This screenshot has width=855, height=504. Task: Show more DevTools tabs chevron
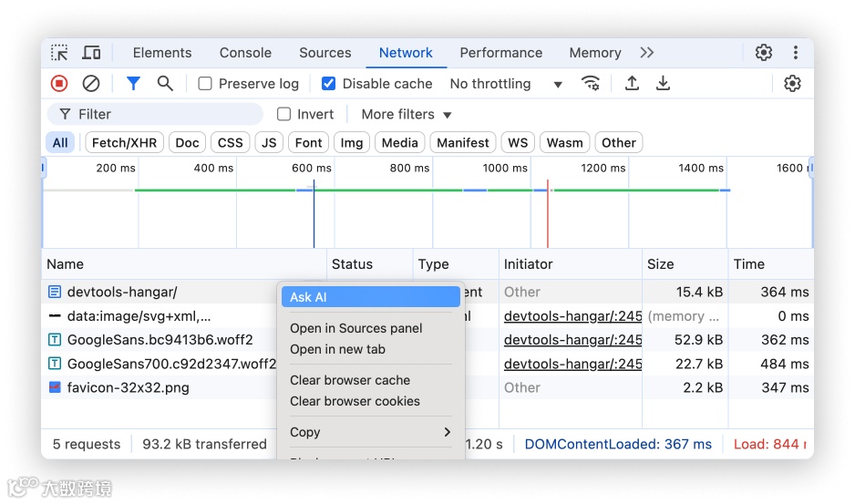(647, 53)
